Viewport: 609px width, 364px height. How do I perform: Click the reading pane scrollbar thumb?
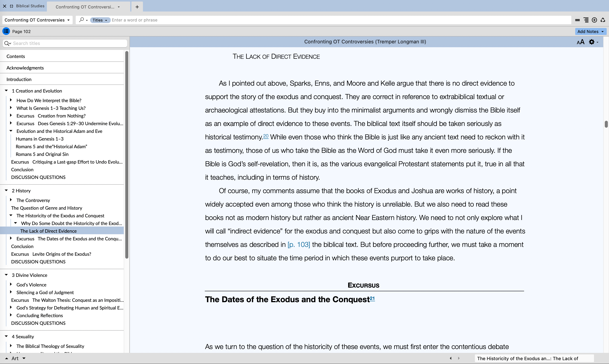click(x=606, y=124)
